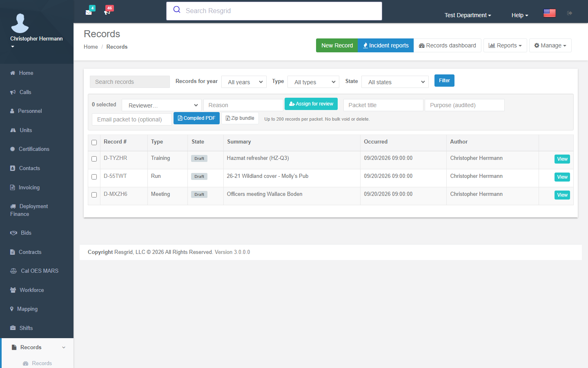
Task: Expand the Reports dropdown button
Action: (505, 45)
